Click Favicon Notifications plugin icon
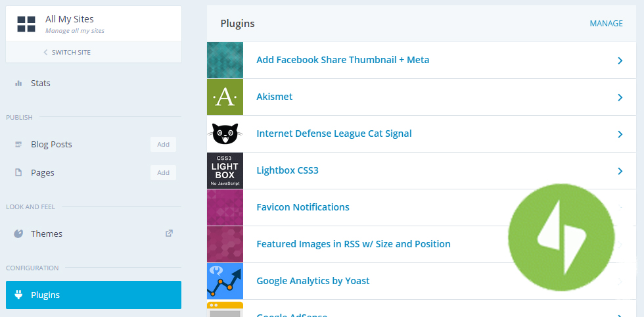Screen dimensions: 644x317 (225, 208)
